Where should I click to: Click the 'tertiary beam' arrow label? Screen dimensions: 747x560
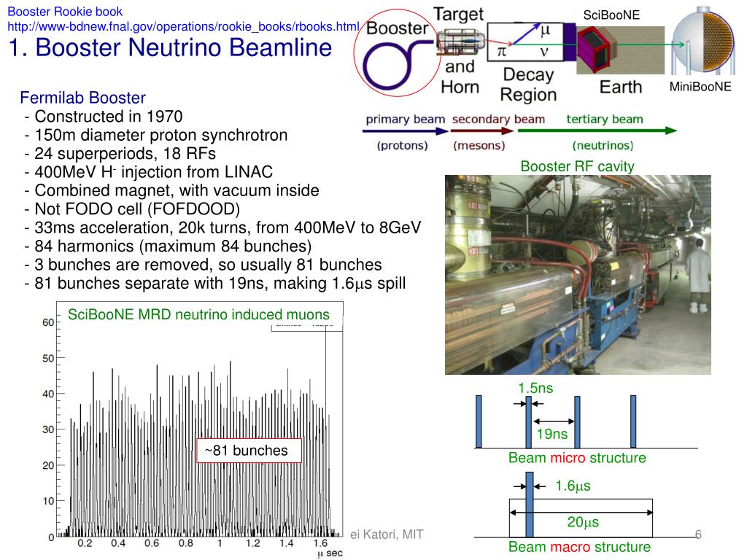tap(605, 119)
